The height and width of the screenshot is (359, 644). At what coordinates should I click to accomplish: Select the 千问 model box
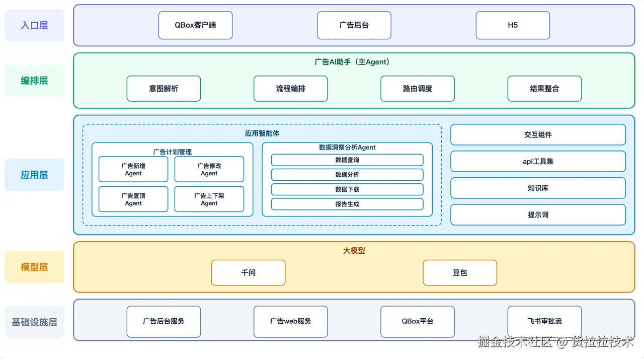pyautogui.click(x=249, y=272)
